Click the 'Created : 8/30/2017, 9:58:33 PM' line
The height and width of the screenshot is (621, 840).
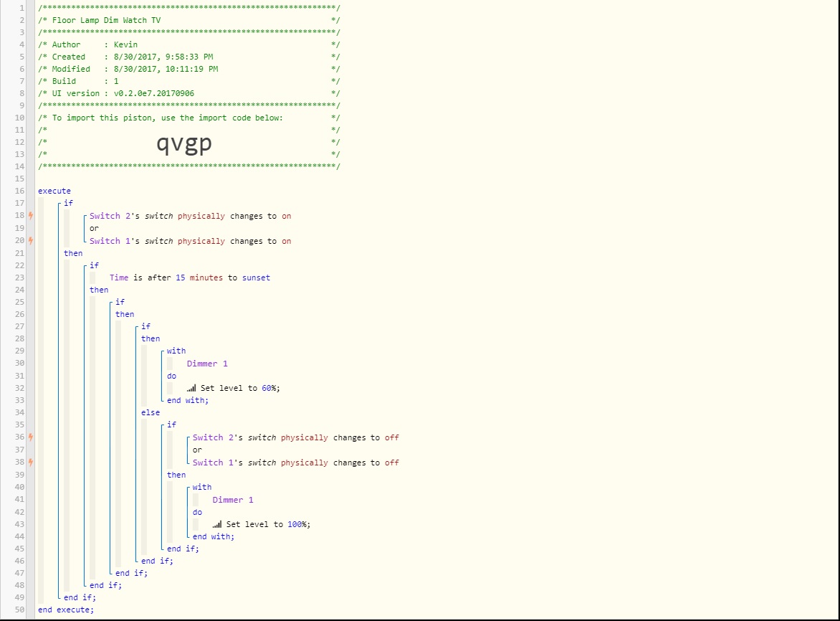[x=133, y=57]
